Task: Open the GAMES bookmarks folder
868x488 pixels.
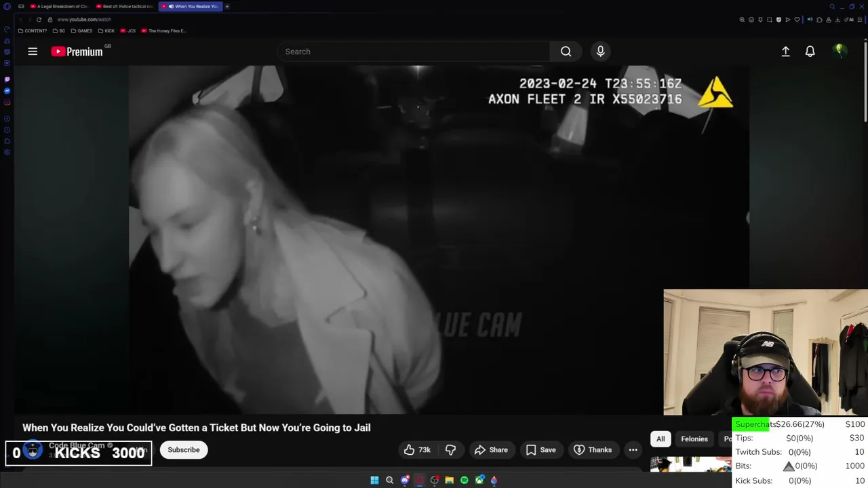Action: coord(81,30)
